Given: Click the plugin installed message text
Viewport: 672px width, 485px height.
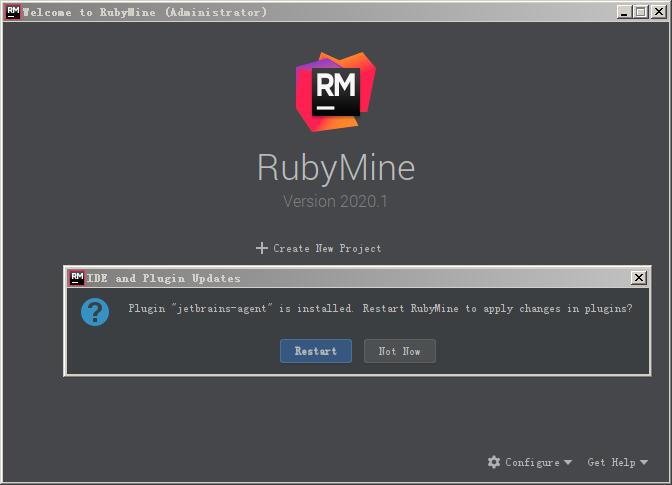Looking at the screenshot, I should pyautogui.click(x=380, y=308).
